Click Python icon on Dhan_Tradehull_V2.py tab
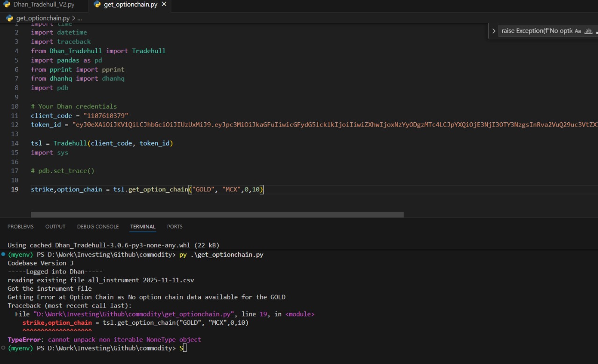598x364 pixels. point(7,5)
